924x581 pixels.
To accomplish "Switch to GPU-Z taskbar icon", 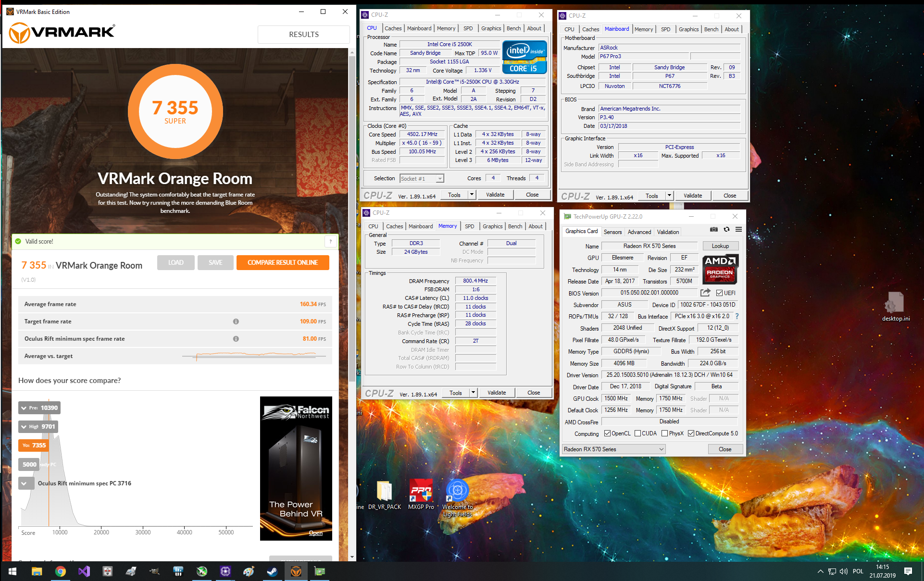I will point(319,571).
